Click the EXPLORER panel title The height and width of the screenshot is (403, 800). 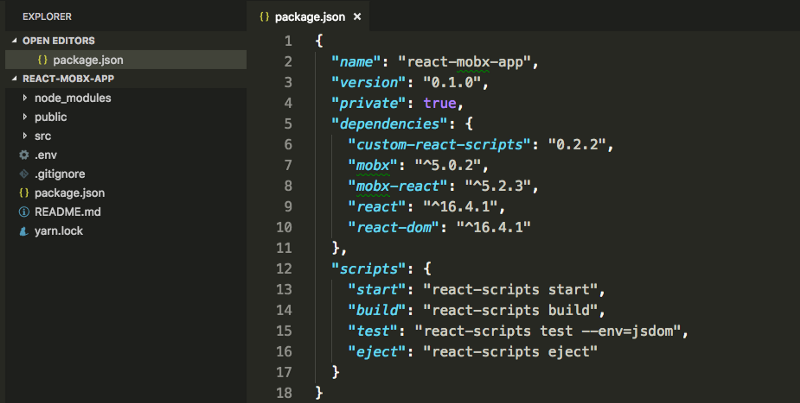click(47, 17)
